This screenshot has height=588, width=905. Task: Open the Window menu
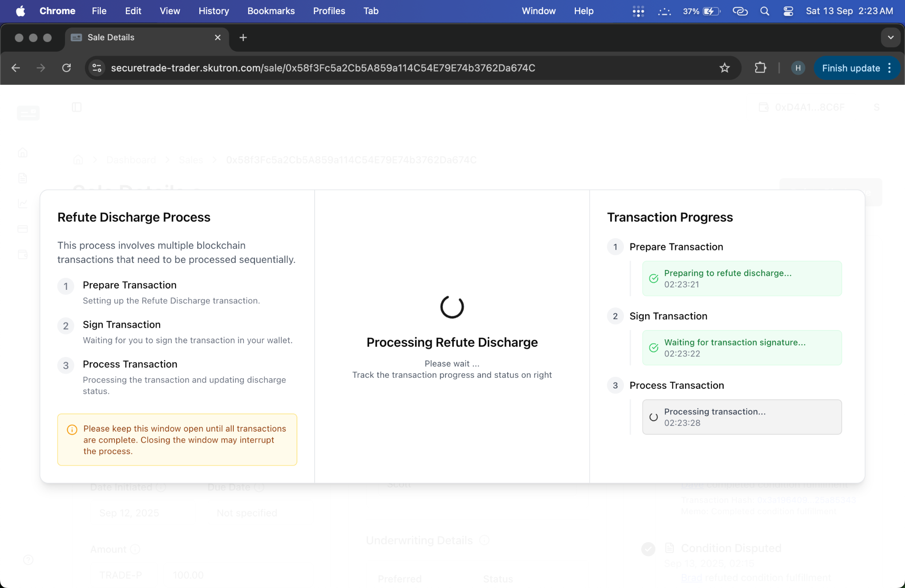[538, 11]
